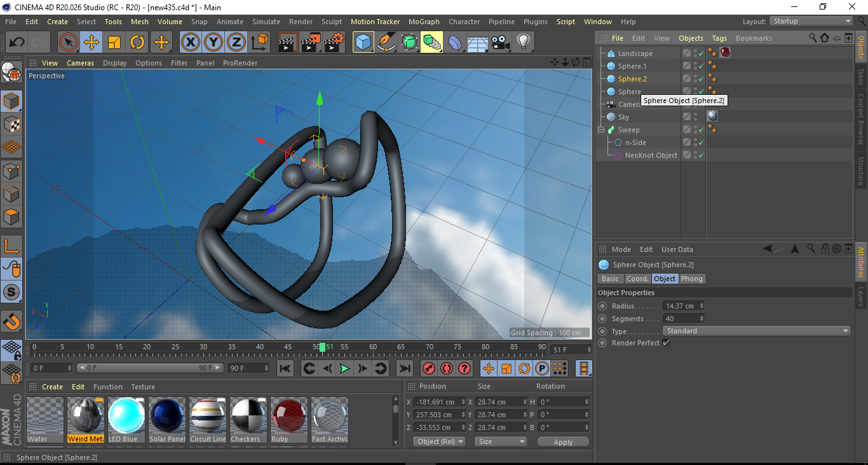Screen dimensions: 868x465
Task: Switch to Model mode
Action: pos(11,101)
